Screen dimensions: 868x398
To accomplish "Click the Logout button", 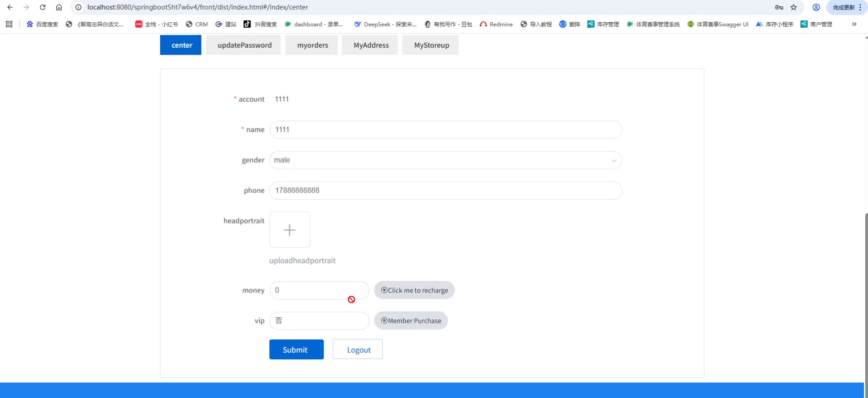I will (358, 349).
